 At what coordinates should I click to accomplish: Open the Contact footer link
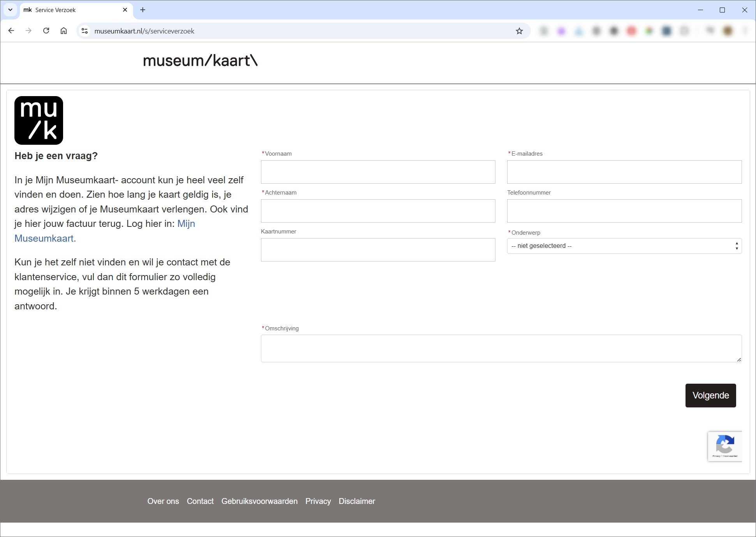click(200, 501)
